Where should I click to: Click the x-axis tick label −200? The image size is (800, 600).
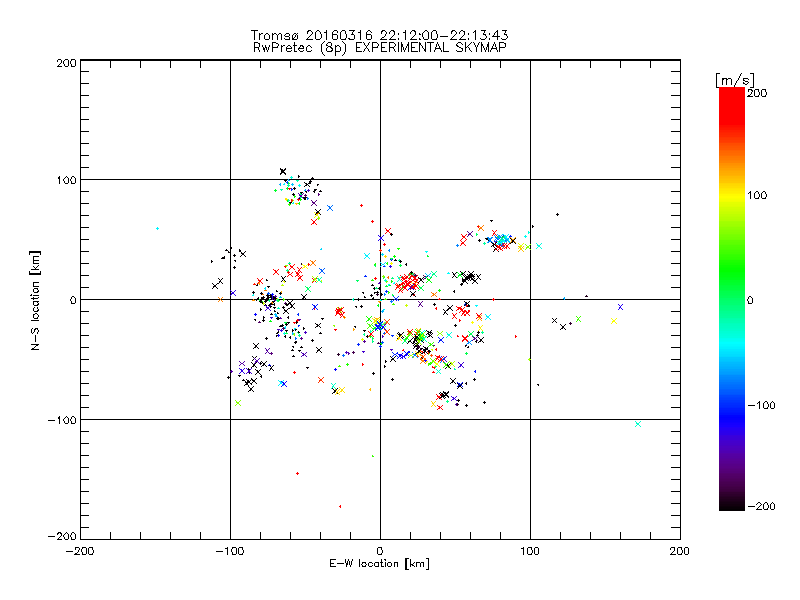pos(80,551)
